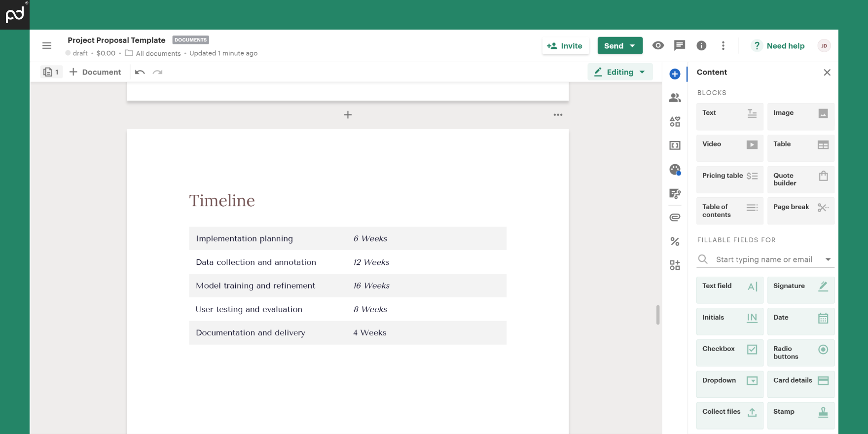This screenshot has height=434, width=868.
Task: Click the document vertical scrollbar handle
Action: pyautogui.click(x=658, y=315)
